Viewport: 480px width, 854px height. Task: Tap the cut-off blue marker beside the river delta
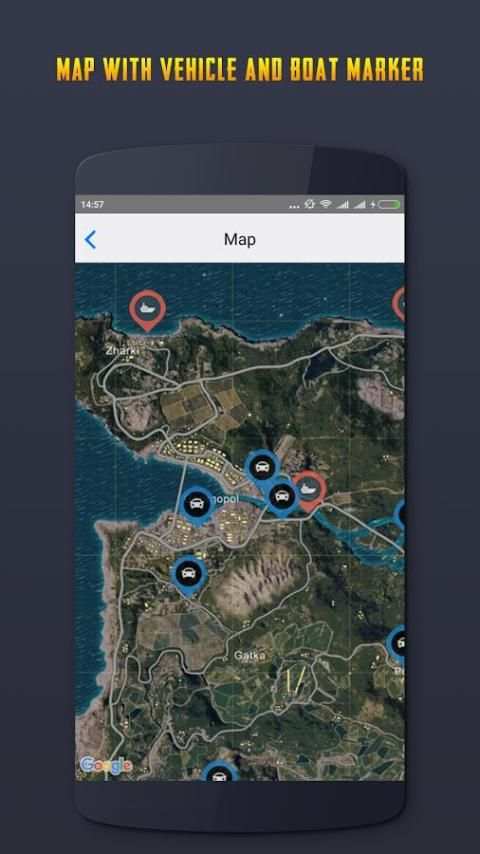coord(400,514)
